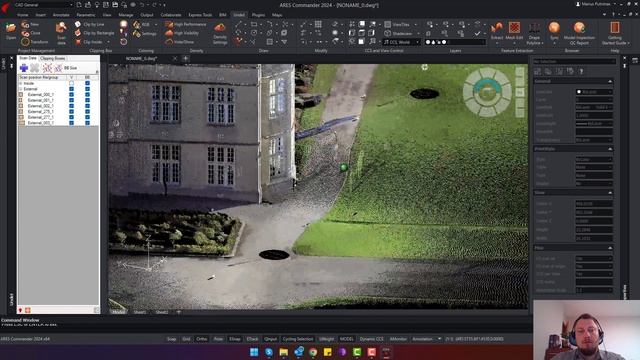Click the view navigation wheel in viewport

(x=487, y=92)
